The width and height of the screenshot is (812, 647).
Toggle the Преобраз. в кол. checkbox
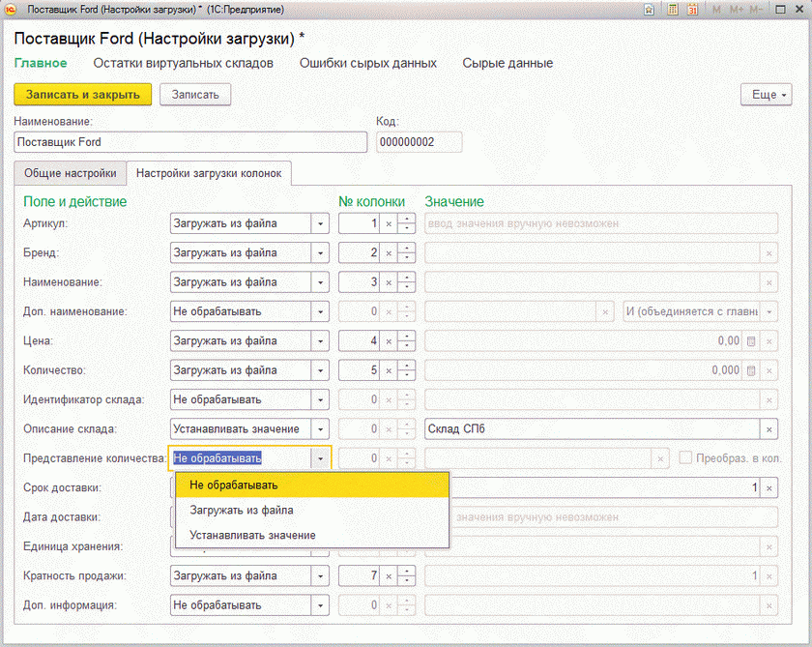pos(685,458)
